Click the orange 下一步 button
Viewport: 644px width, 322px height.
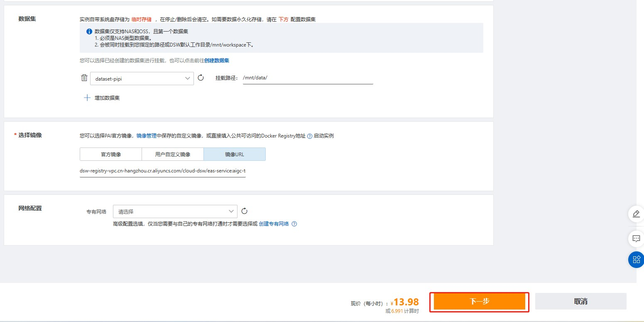[x=479, y=302]
